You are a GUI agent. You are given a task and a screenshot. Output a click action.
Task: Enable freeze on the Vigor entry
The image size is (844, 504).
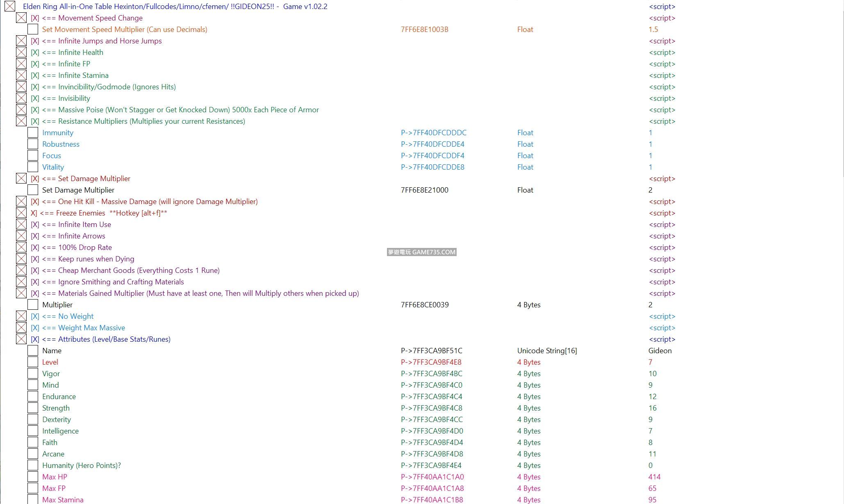(33, 374)
